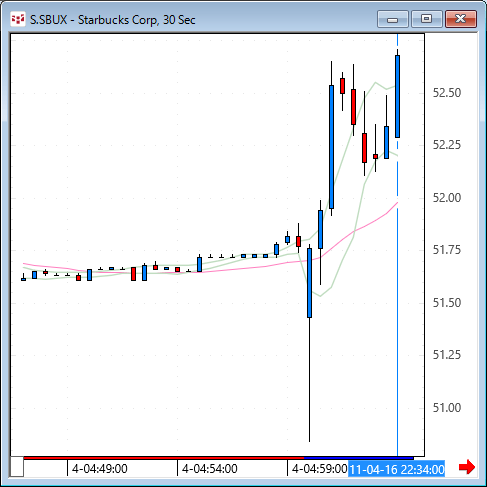Screen dimensions: 487x487
Task: Close the S.SBUX chart window
Action: 461,19
